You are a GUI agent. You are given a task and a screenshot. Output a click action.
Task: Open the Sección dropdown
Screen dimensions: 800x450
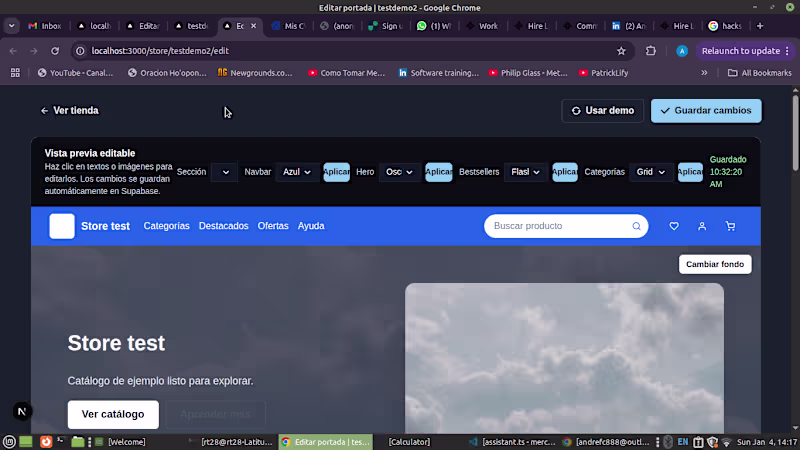coord(224,172)
